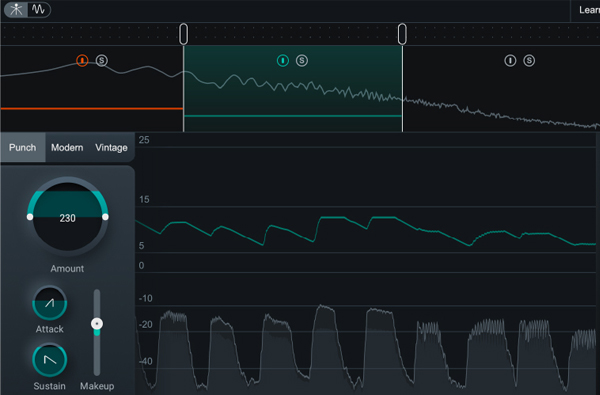Select the second crossover handle

[x=402, y=34]
